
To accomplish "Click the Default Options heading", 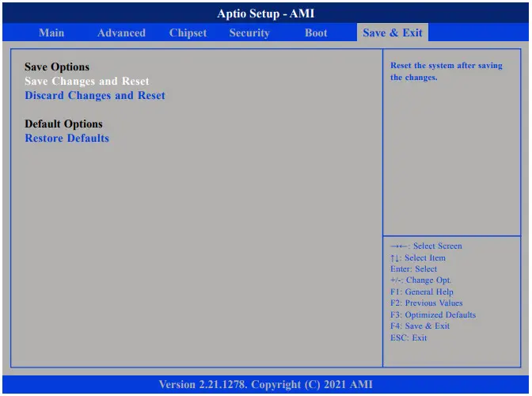I will [63, 124].
